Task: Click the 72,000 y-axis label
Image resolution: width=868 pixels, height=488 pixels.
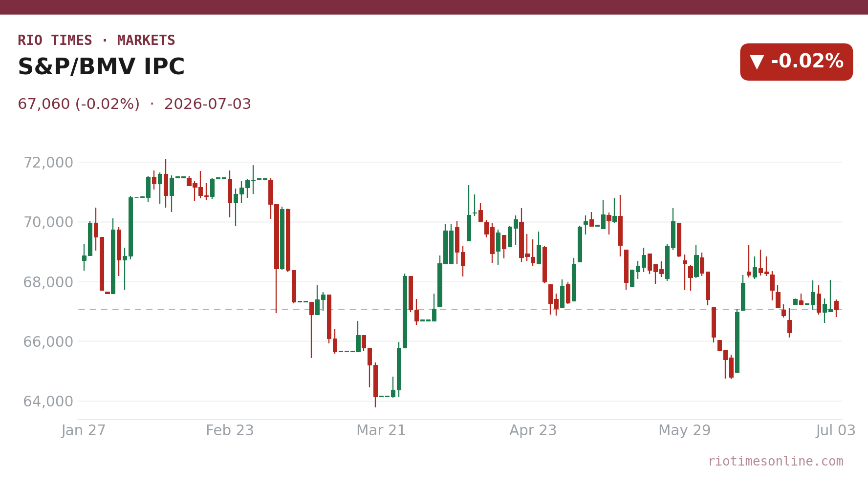Action: click(48, 163)
